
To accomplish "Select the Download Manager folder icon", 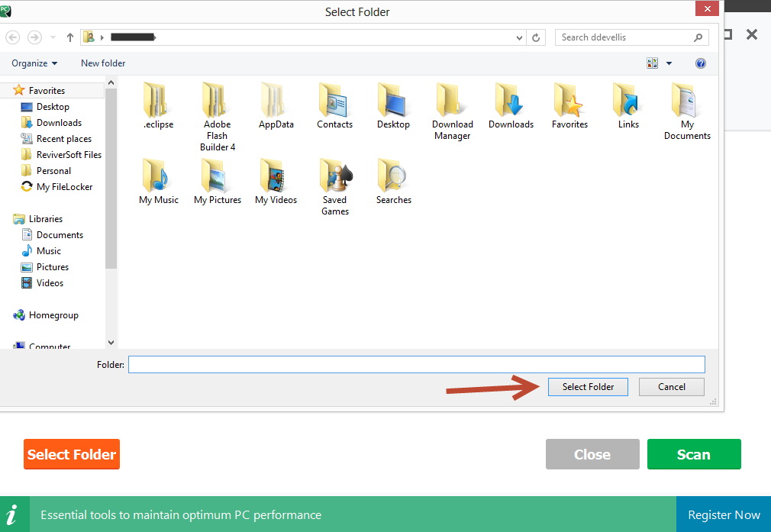I will pyautogui.click(x=450, y=100).
